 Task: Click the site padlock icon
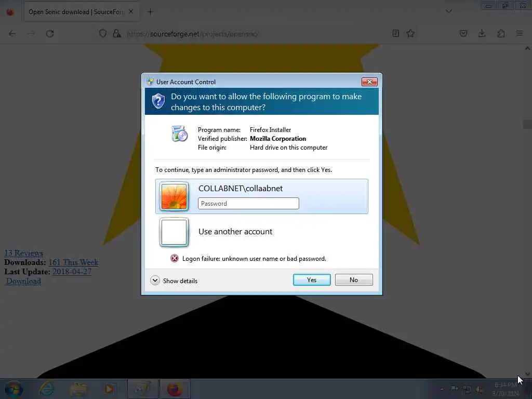[x=117, y=33]
